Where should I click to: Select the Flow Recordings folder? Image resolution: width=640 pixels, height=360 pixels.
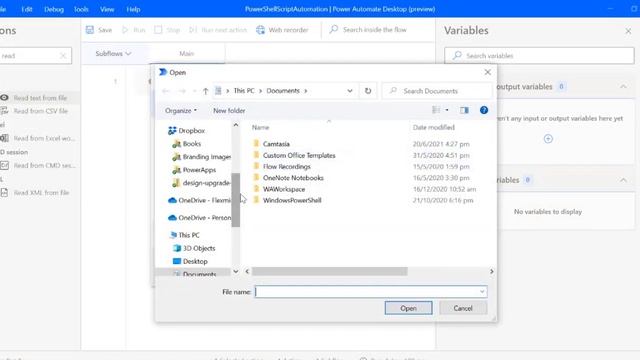coord(287,167)
